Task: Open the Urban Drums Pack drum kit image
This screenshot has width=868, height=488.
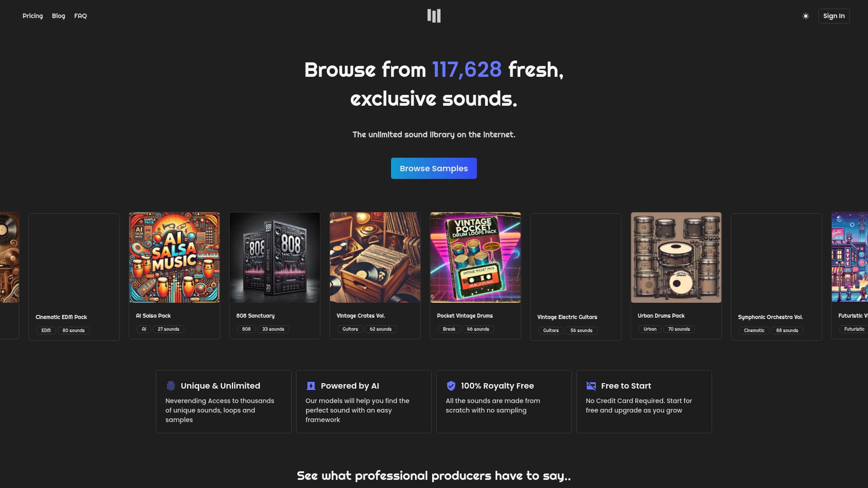Action: (x=676, y=258)
